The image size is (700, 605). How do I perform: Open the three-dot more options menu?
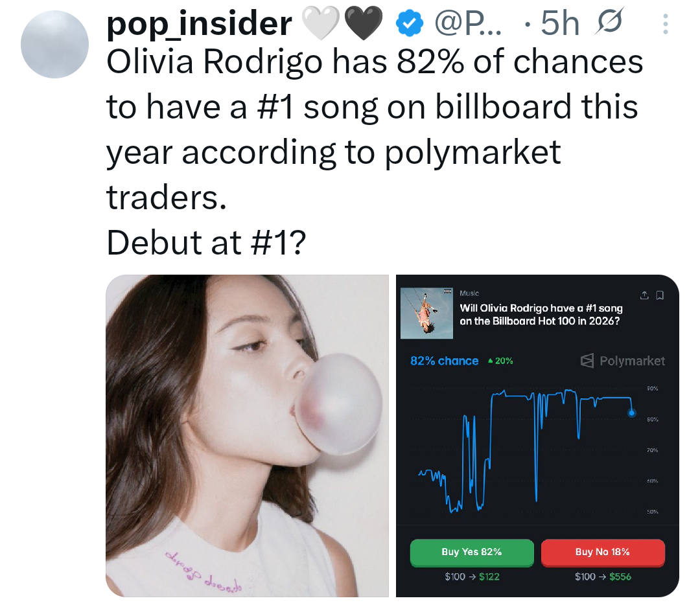(x=665, y=24)
